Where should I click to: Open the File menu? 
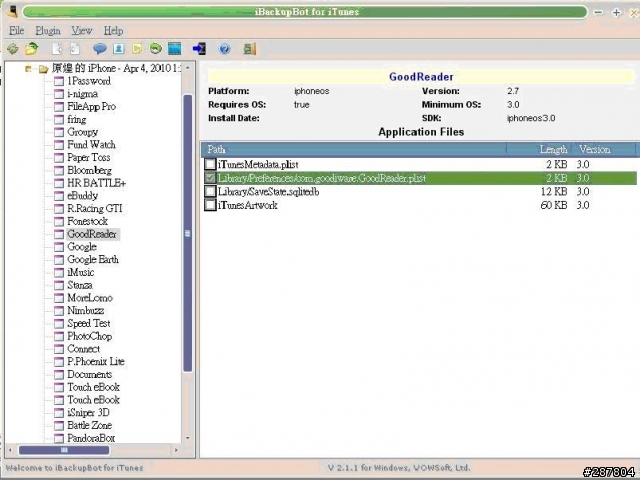coord(17,31)
